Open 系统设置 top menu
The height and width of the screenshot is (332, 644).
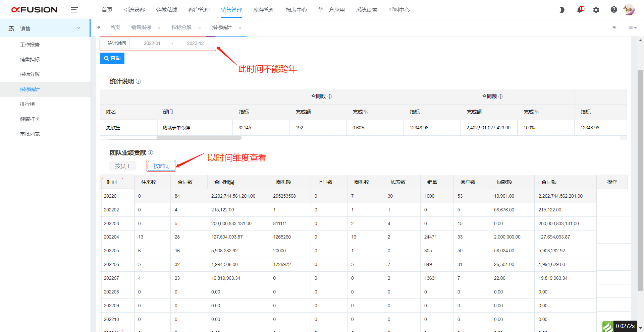click(367, 10)
